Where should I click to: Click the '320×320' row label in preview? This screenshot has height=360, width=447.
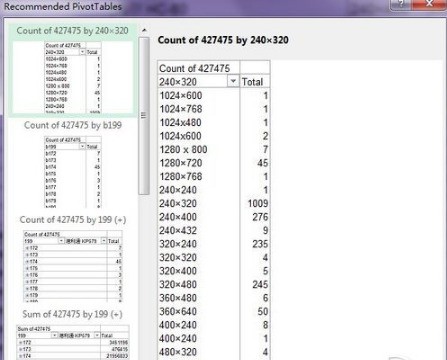178,257
